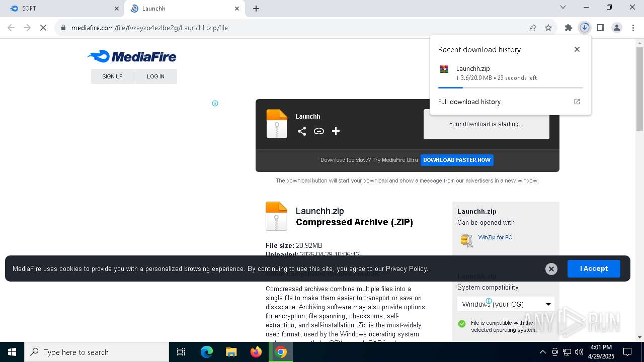Stop loading the page
Image resolution: width=644 pixels, height=362 pixels.
(x=43, y=28)
